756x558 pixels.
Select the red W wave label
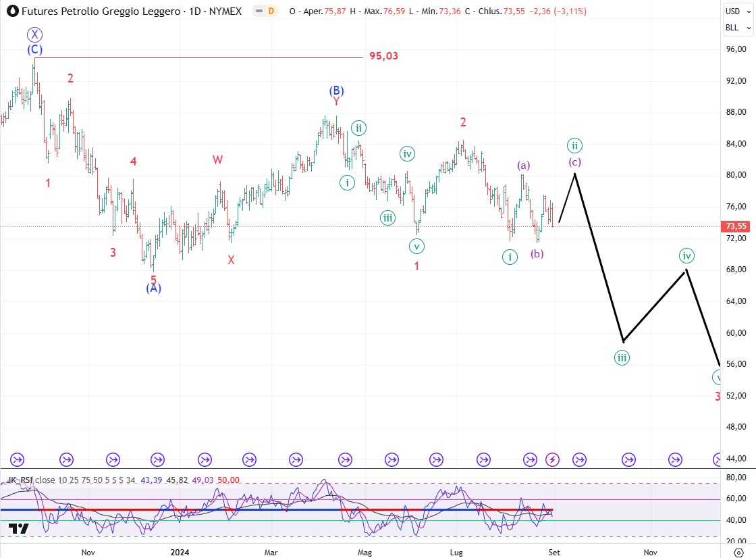pyautogui.click(x=217, y=160)
